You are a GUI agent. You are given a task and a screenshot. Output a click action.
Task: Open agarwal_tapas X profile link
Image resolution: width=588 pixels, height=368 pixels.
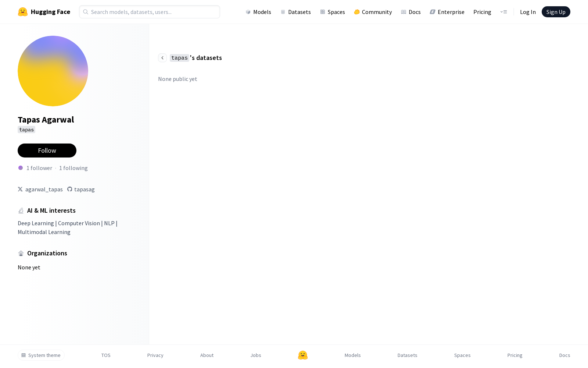click(x=40, y=190)
